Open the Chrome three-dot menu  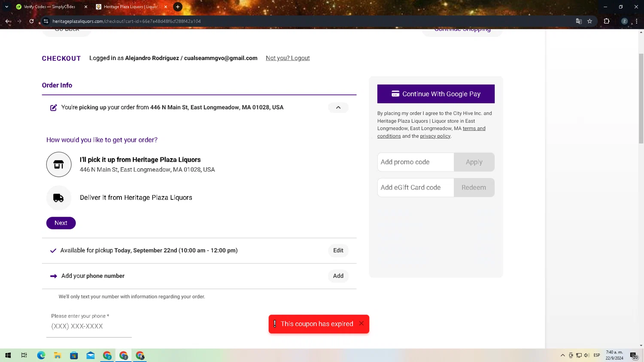click(637, 21)
